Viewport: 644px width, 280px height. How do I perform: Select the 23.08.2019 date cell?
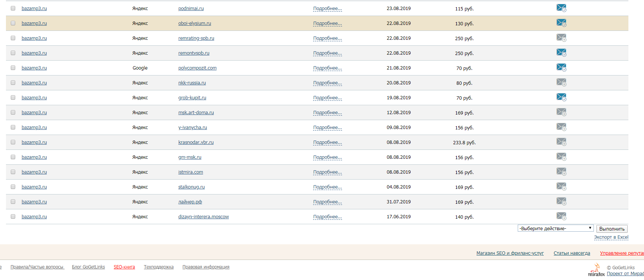click(399, 8)
